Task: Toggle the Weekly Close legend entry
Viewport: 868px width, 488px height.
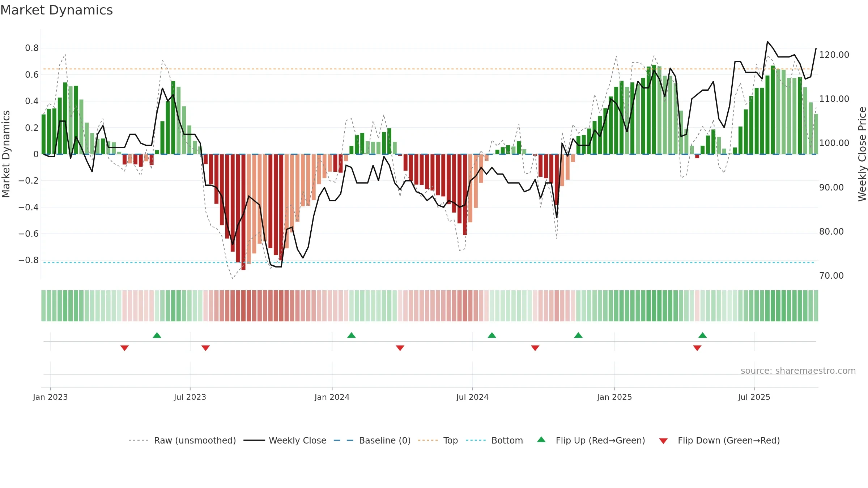Action: click(x=285, y=440)
